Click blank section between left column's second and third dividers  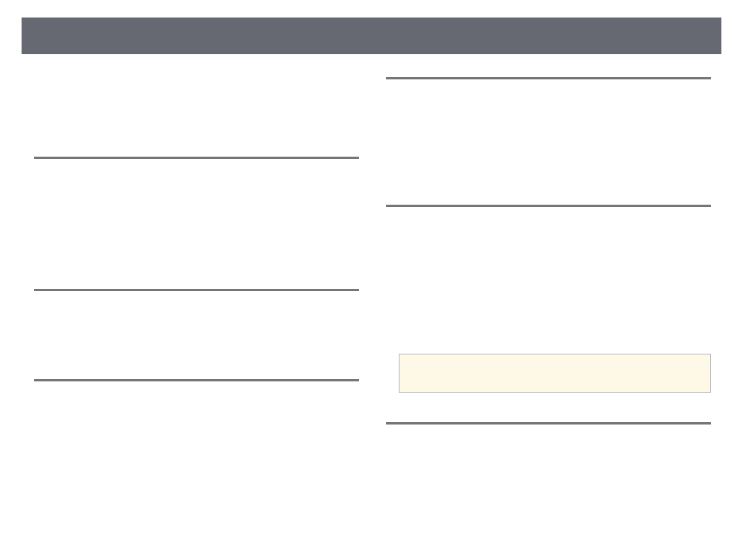click(x=197, y=334)
